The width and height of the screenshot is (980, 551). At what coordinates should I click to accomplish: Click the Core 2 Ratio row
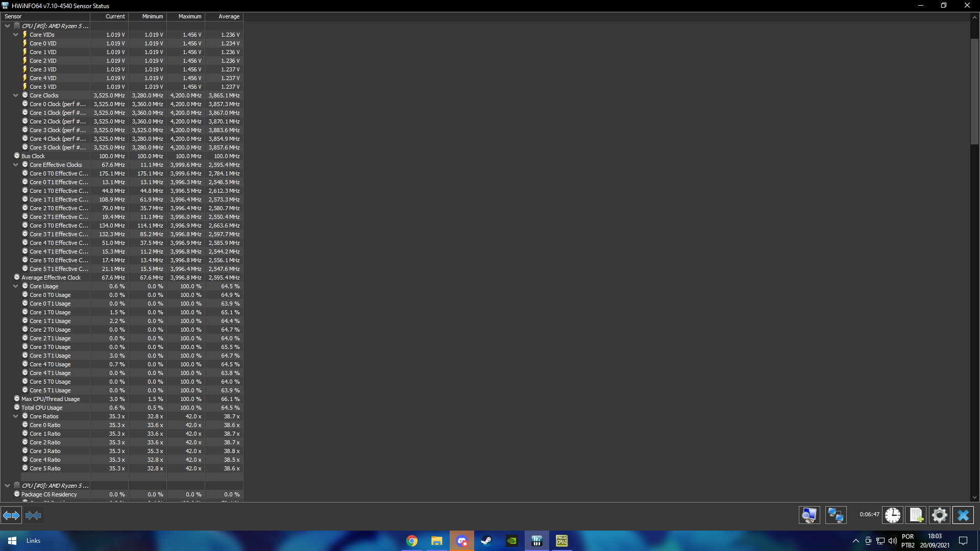[x=121, y=442]
